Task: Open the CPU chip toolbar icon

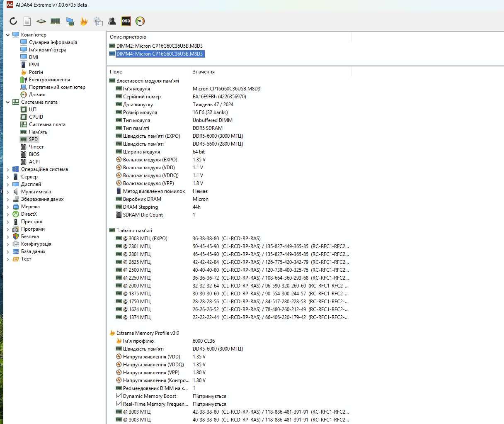Action: [x=41, y=21]
